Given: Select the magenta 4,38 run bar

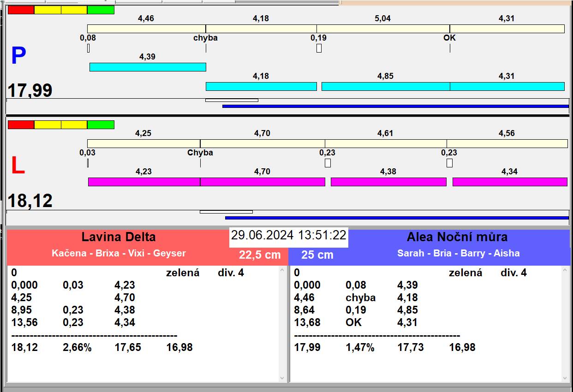Looking at the screenshot, I should (x=388, y=182).
